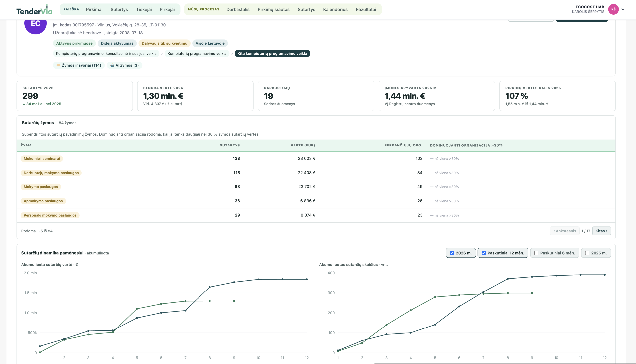Open the Pirkimai menu item
636x364 pixels.
coord(94,9)
